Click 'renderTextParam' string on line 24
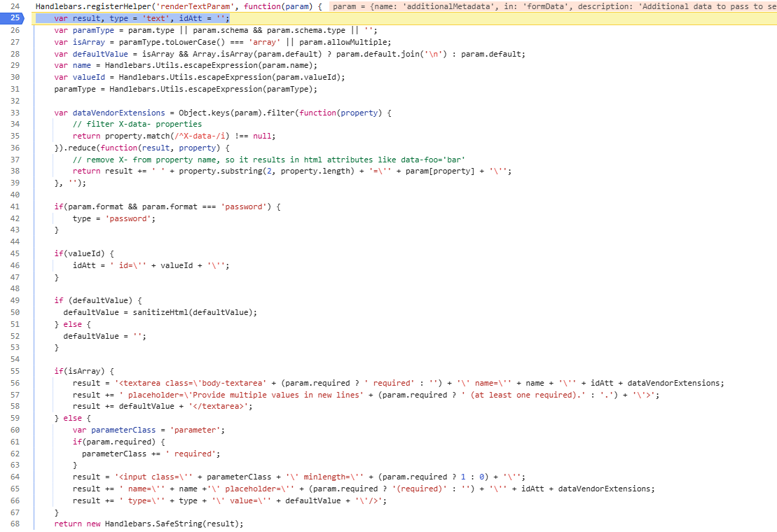 (195, 6)
